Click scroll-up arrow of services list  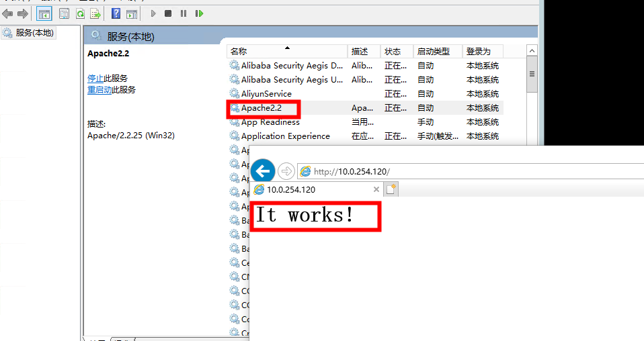532,51
